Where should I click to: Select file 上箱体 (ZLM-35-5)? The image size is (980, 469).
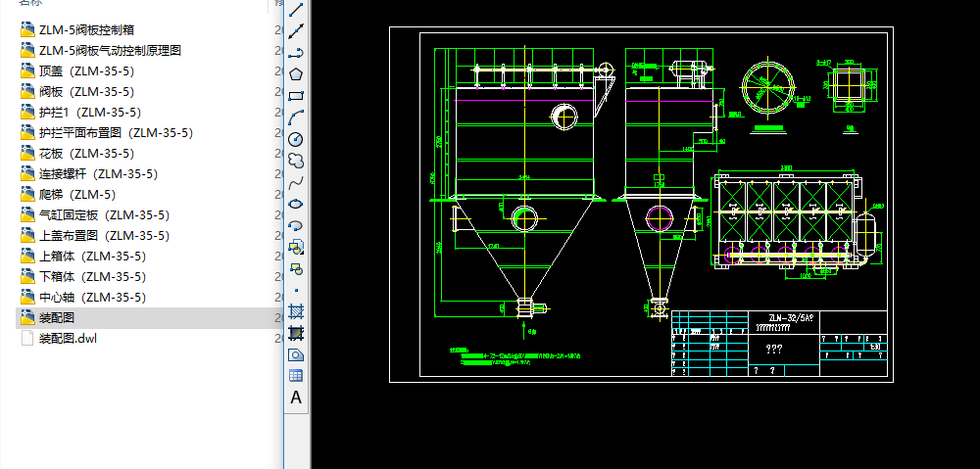[x=92, y=257]
